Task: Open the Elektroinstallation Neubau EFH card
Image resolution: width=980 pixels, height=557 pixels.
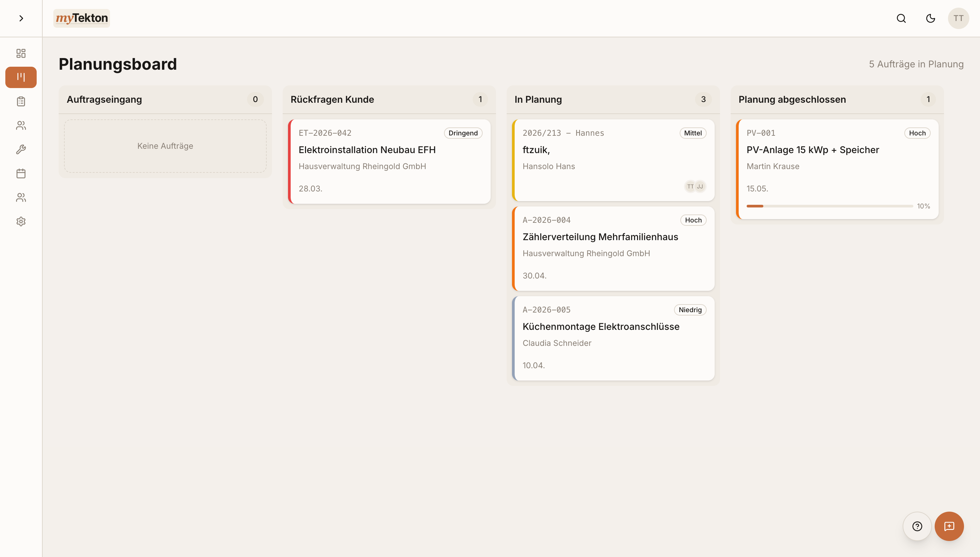Action: (389, 161)
